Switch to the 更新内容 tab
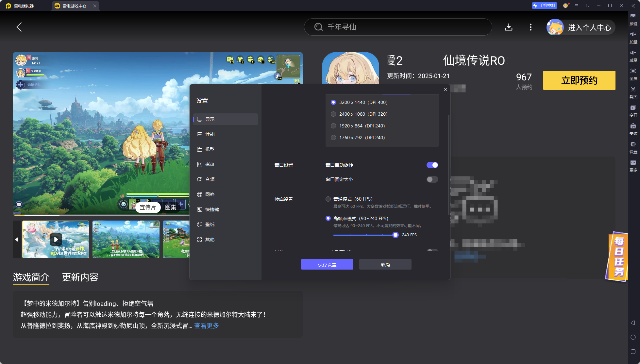This screenshot has width=640, height=364. click(80, 277)
